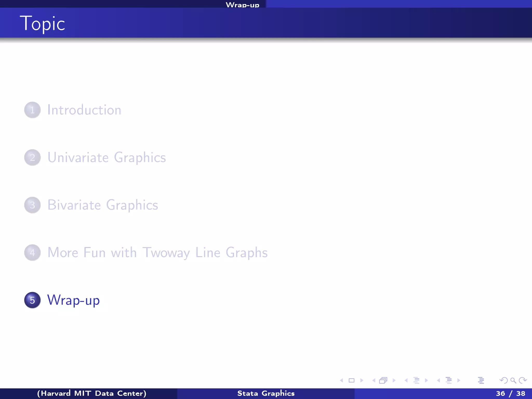The height and width of the screenshot is (399, 532).
Task: Click the section navigation bars icon
Action: pyautogui.click(x=449, y=381)
